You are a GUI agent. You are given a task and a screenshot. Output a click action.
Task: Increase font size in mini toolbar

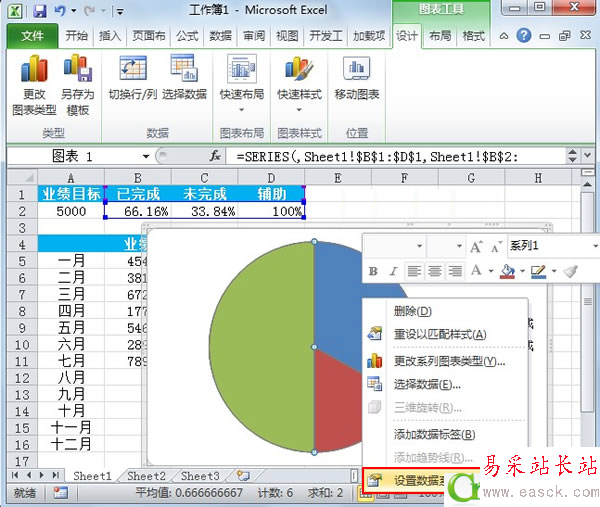click(476, 247)
